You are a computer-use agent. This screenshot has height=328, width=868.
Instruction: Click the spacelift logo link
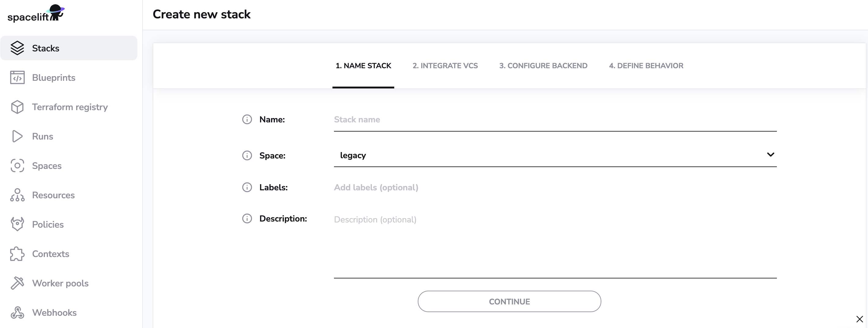click(36, 14)
